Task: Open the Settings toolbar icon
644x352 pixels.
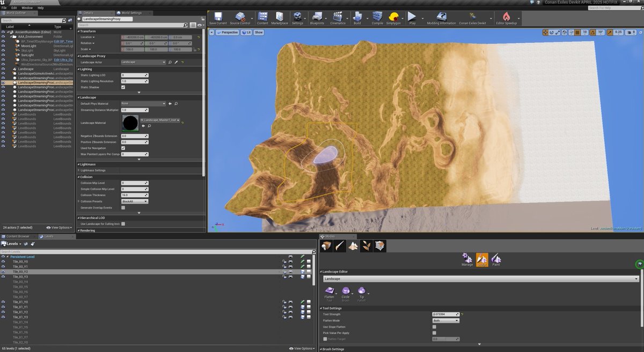Action: 297,18
